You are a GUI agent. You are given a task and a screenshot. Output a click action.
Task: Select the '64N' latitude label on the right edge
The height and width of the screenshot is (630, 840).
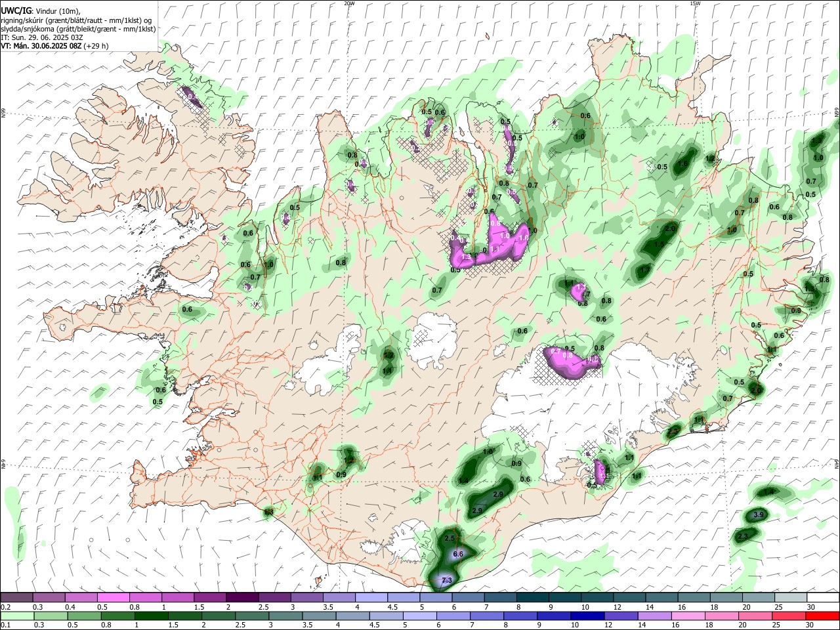click(x=837, y=465)
